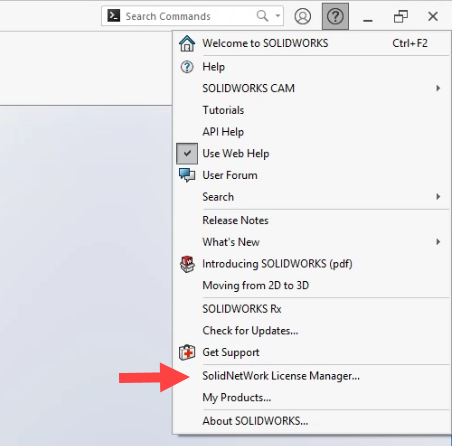This screenshot has height=446, width=452.
Task: Expand the search commands dropdown arrow
Action: pyautogui.click(x=278, y=16)
